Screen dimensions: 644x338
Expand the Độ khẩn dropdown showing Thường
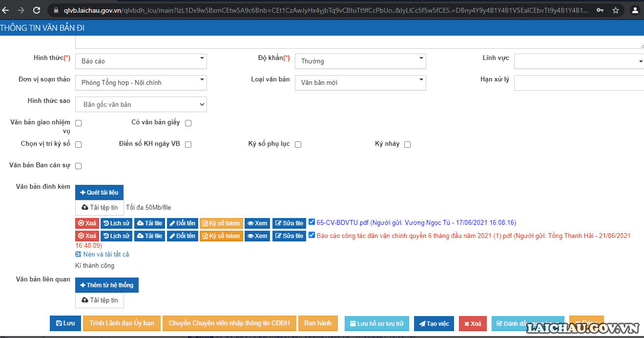click(x=360, y=61)
